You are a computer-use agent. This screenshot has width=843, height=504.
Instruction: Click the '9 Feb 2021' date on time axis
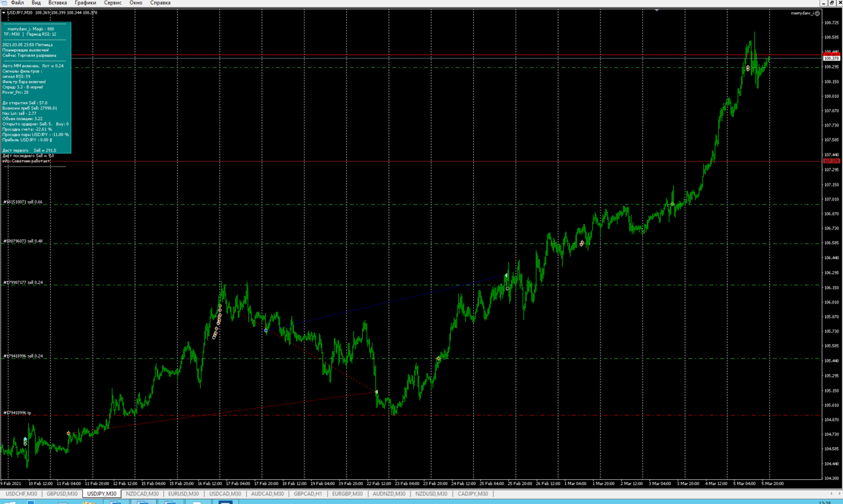click(x=11, y=484)
